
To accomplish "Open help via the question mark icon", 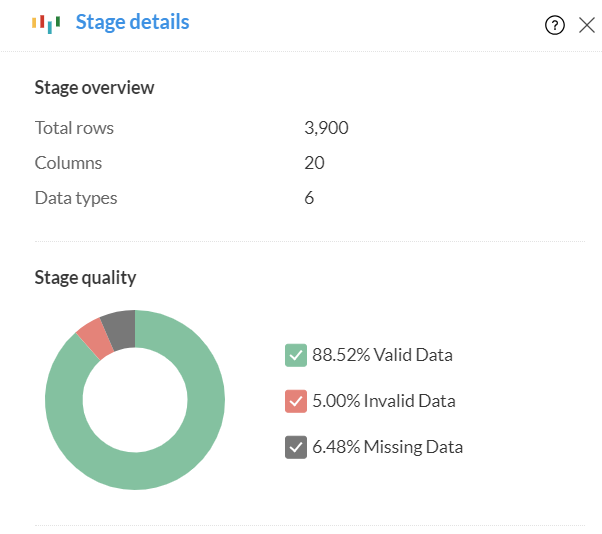I will click(555, 26).
